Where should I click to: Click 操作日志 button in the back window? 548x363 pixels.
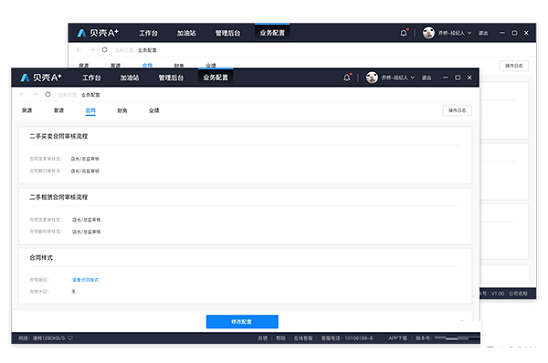pos(514,66)
